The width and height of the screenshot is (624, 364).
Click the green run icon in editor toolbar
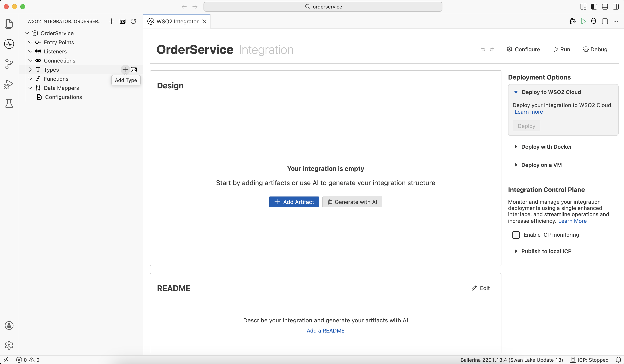tap(583, 21)
